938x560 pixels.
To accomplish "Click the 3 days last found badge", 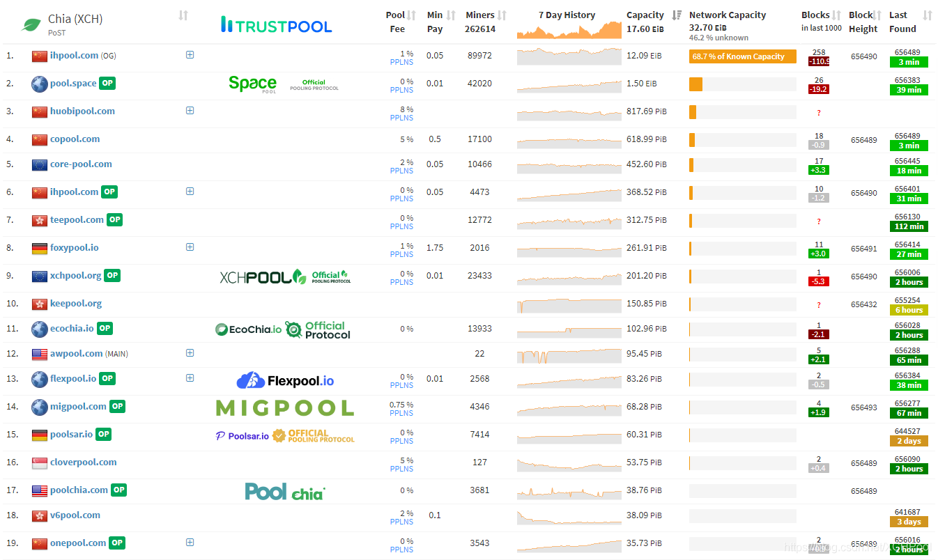I will (x=909, y=522).
